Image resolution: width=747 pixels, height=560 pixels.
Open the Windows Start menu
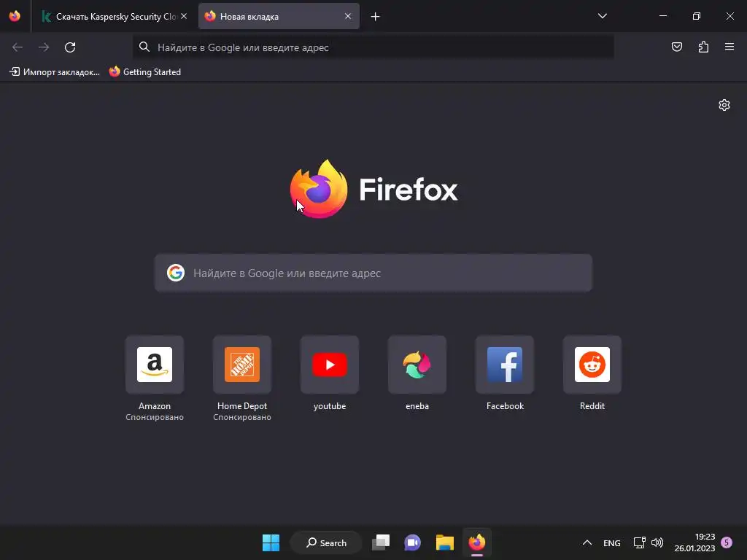(x=271, y=542)
